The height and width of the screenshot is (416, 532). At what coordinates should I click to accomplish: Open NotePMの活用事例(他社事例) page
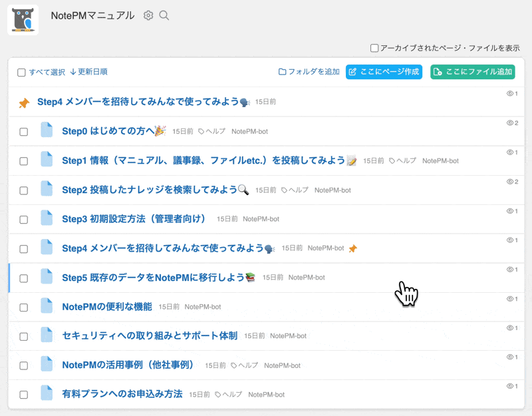(x=128, y=365)
